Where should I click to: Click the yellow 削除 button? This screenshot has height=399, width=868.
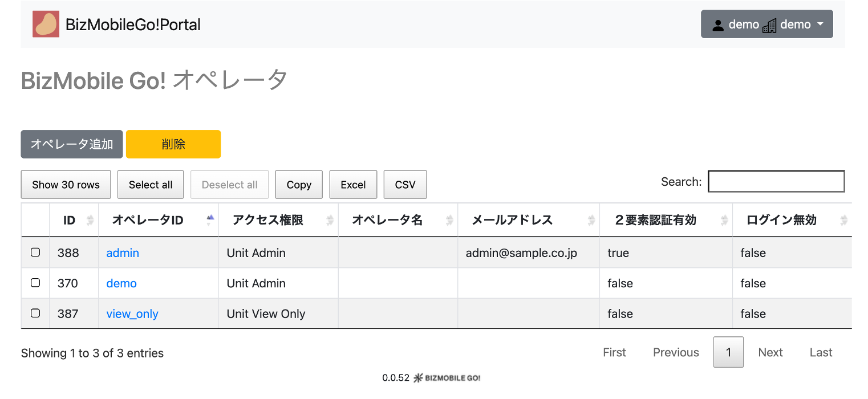[x=173, y=144]
